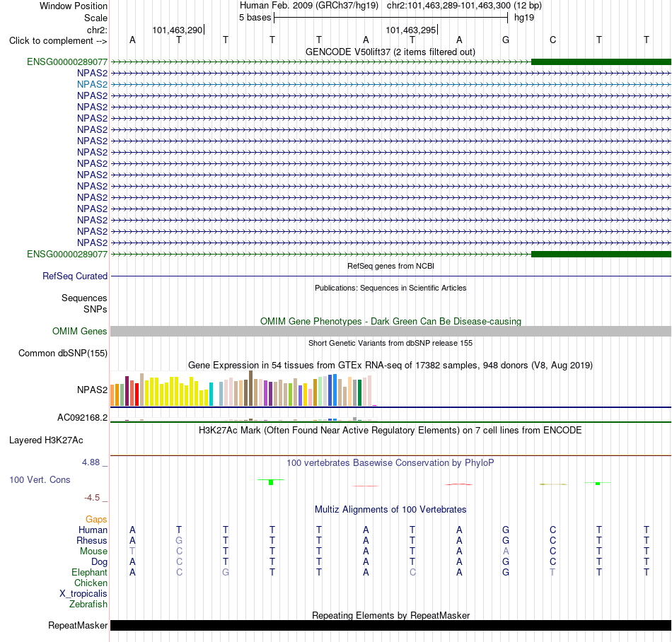Viewport: 672px width, 642px height.
Task: Click the light-blue NPAS2 transcript label
Action: tap(92, 84)
